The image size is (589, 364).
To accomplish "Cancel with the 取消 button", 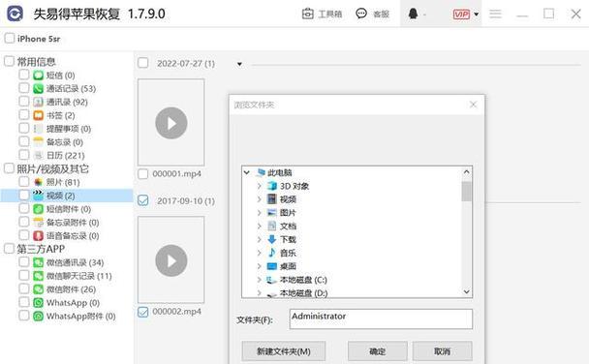I will click(442, 351).
